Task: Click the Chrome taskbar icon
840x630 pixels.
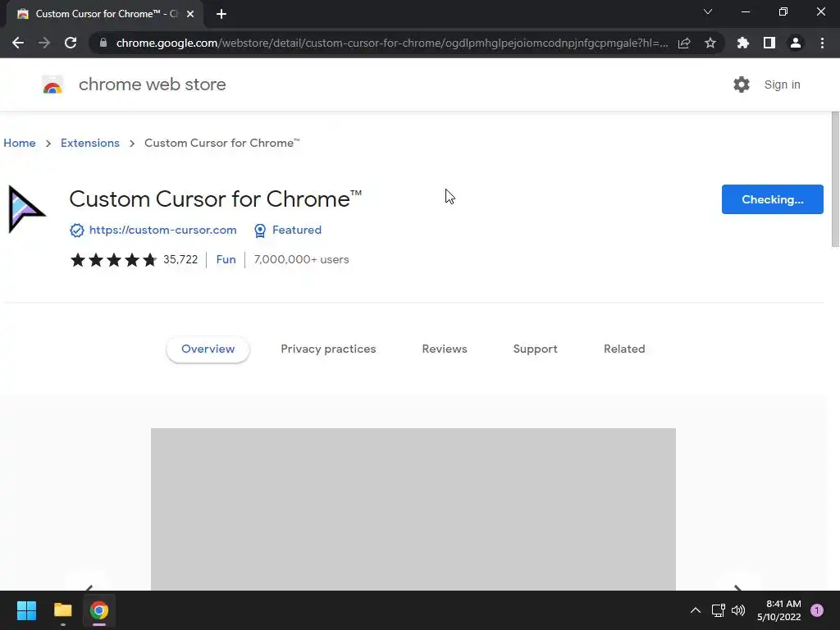Action: 99,610
